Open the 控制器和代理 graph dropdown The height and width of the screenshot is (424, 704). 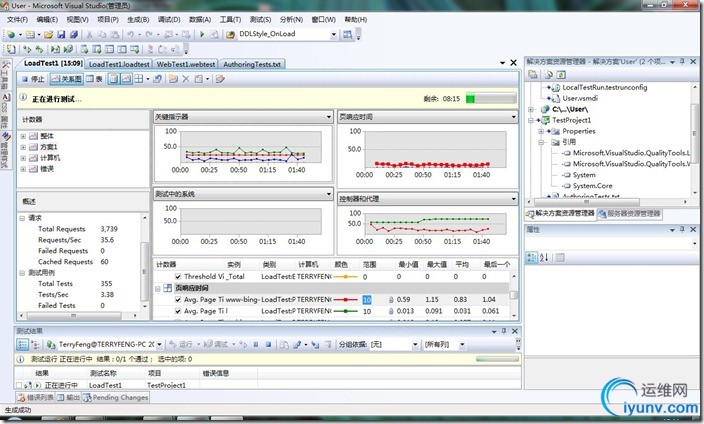513,199
